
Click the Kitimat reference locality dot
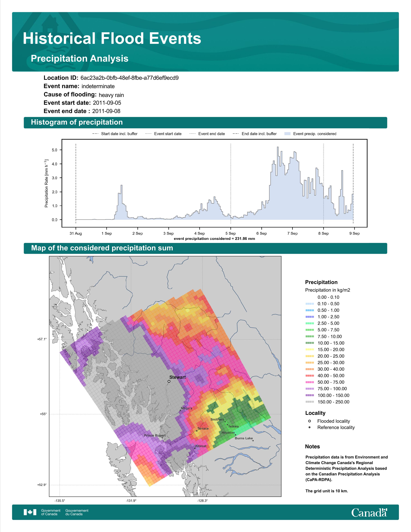coord(195,448)
